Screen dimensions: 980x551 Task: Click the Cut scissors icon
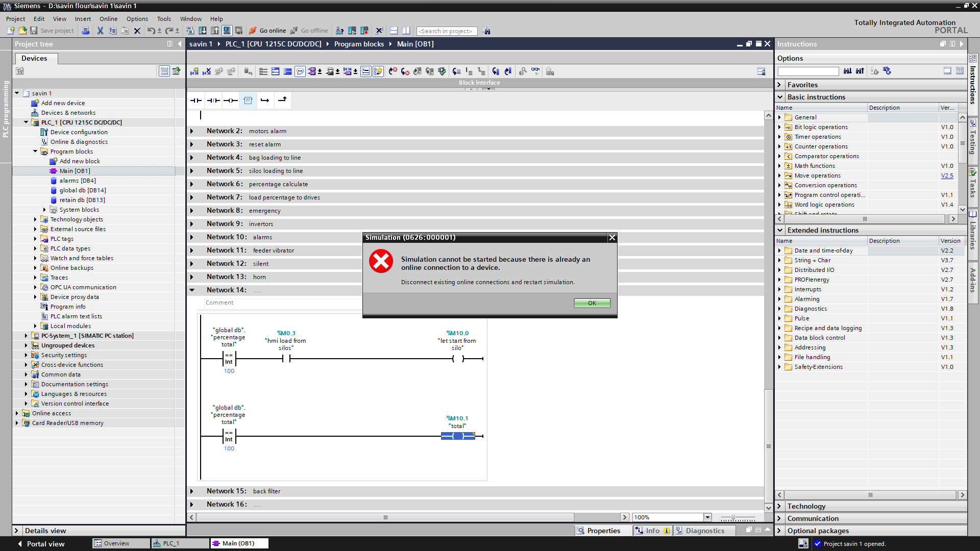tap(100, 31)
